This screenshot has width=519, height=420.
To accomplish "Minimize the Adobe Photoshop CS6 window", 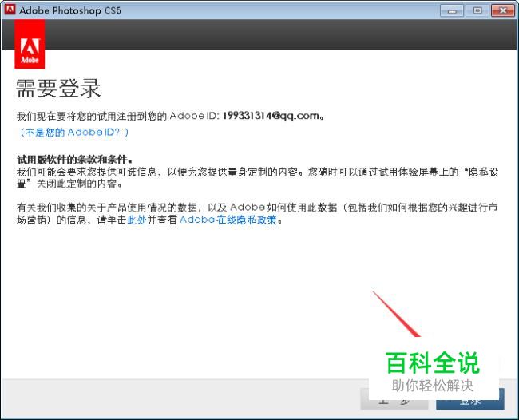I will pyautogui.click(x=452, y=11).
